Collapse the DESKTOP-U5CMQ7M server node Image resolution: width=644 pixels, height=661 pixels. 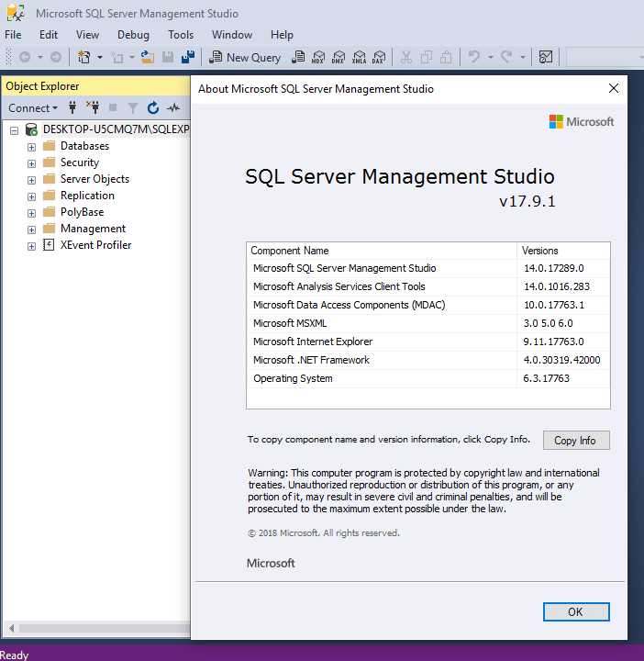(15, 130)
